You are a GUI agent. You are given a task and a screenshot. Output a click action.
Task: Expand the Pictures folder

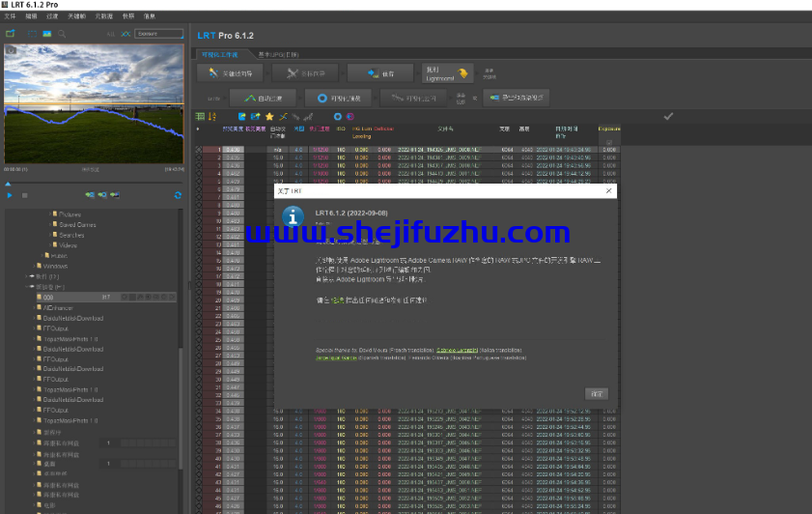49,214
